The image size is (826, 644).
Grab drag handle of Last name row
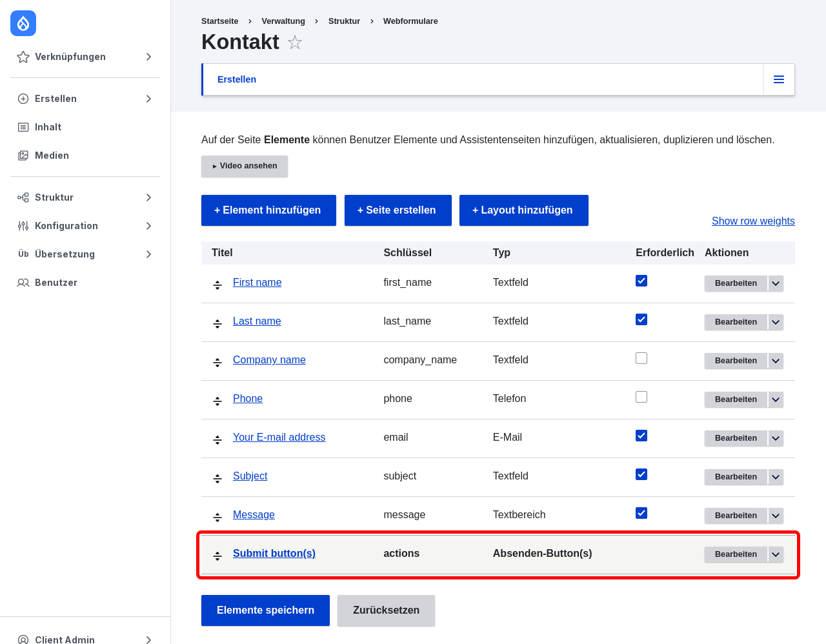coord(217,323)
